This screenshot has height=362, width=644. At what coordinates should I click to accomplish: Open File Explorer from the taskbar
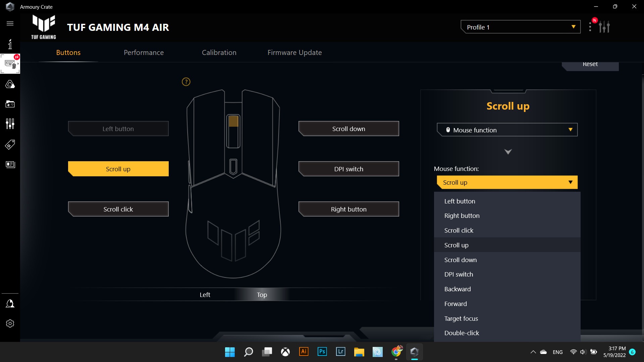coord(359,352)
